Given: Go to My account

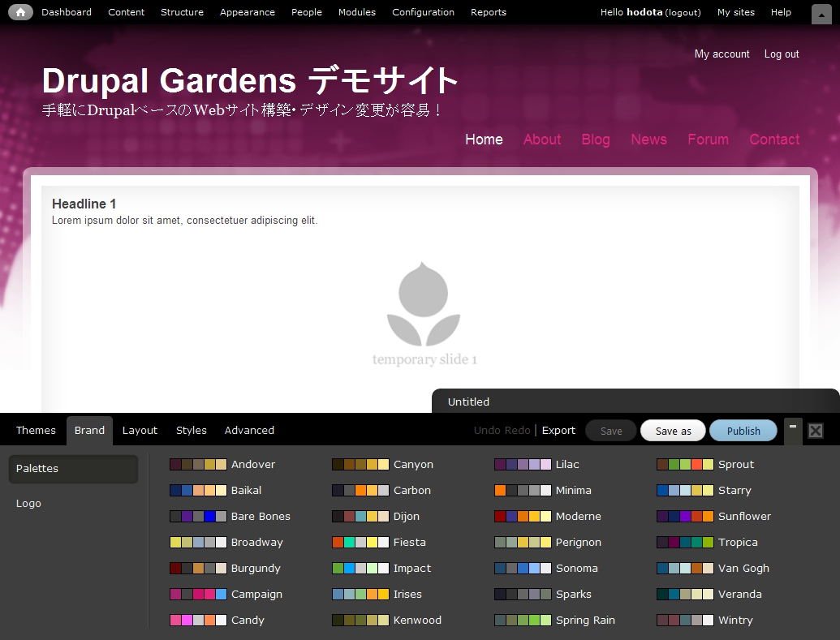Looking at the screenshot, I should tap(722, 54).
